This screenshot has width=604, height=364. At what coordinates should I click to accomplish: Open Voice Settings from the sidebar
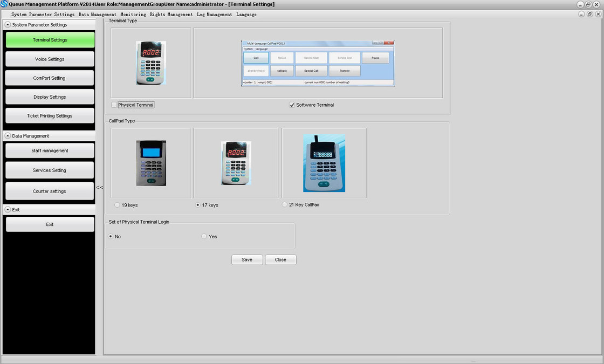pos(50,59)
